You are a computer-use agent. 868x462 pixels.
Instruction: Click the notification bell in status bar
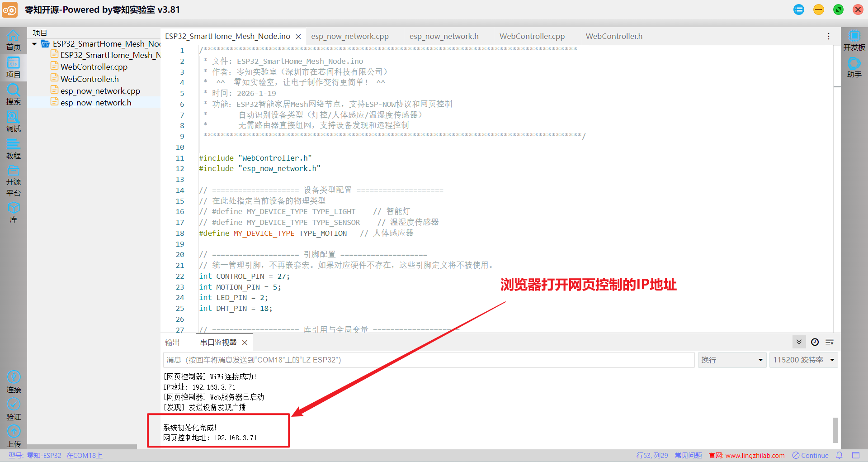pos(840,455)
